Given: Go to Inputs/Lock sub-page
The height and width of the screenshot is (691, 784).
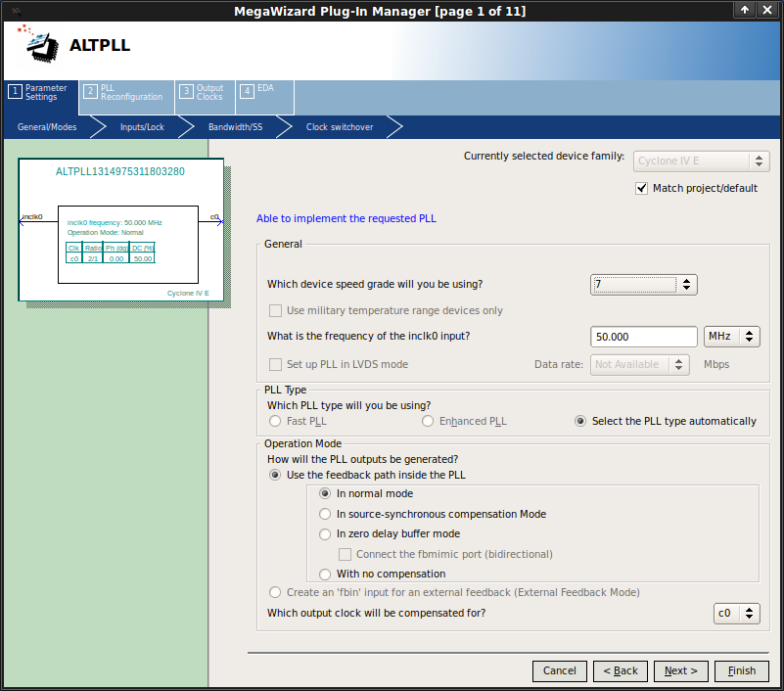Looking at the screenshot, I should [x=142, y=127].
